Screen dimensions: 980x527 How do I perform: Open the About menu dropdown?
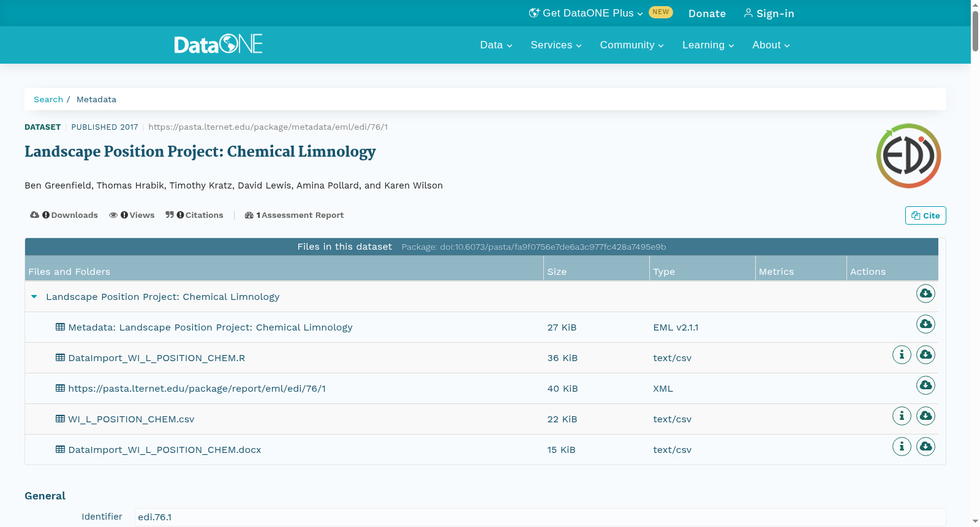pos(771,45)
